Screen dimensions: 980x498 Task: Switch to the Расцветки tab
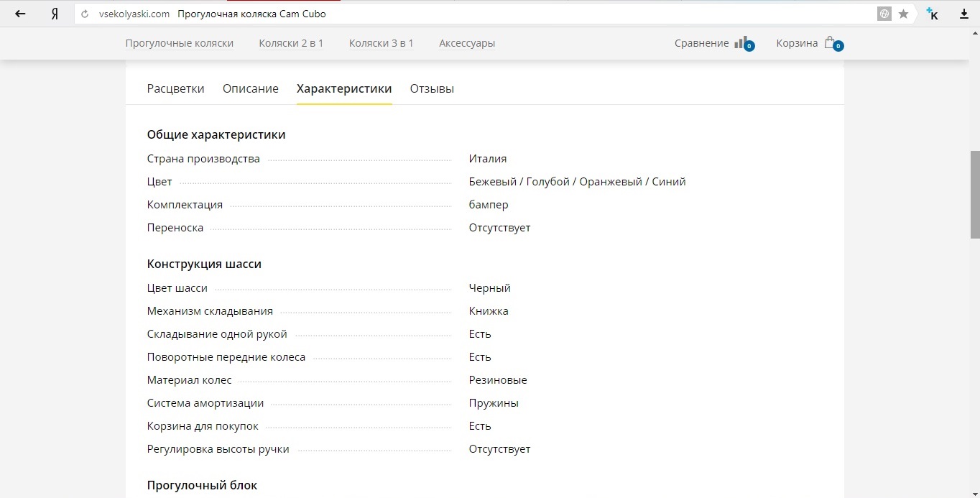pos(175,88)
